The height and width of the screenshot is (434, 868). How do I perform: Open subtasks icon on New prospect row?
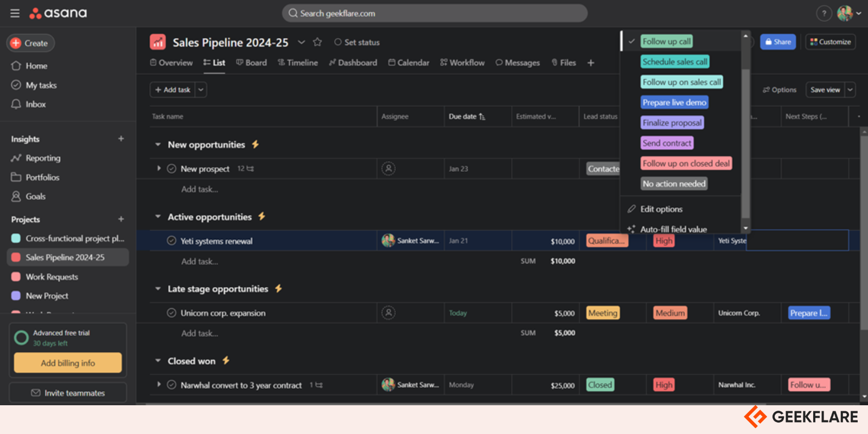pos(250,169)
